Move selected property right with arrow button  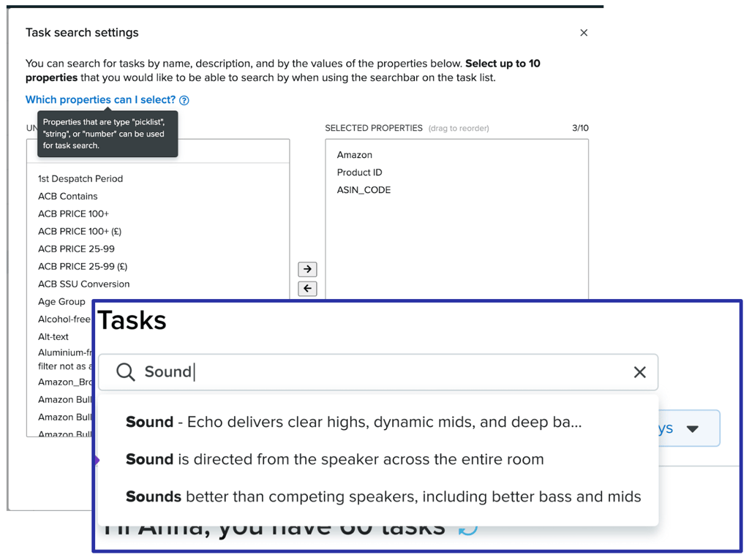307,269
